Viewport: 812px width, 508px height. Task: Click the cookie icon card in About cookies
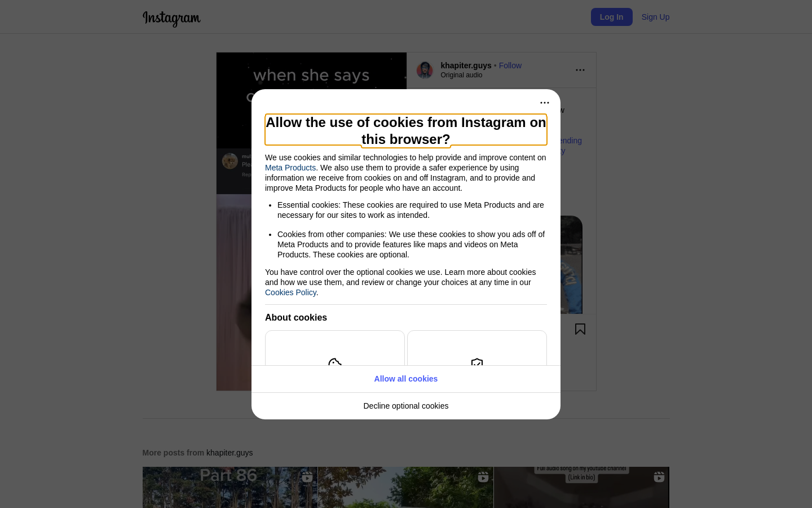(335, 348)
